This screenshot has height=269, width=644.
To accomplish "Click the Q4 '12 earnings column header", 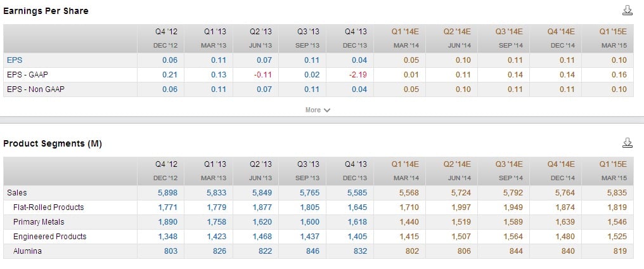I will pos(166,31).
